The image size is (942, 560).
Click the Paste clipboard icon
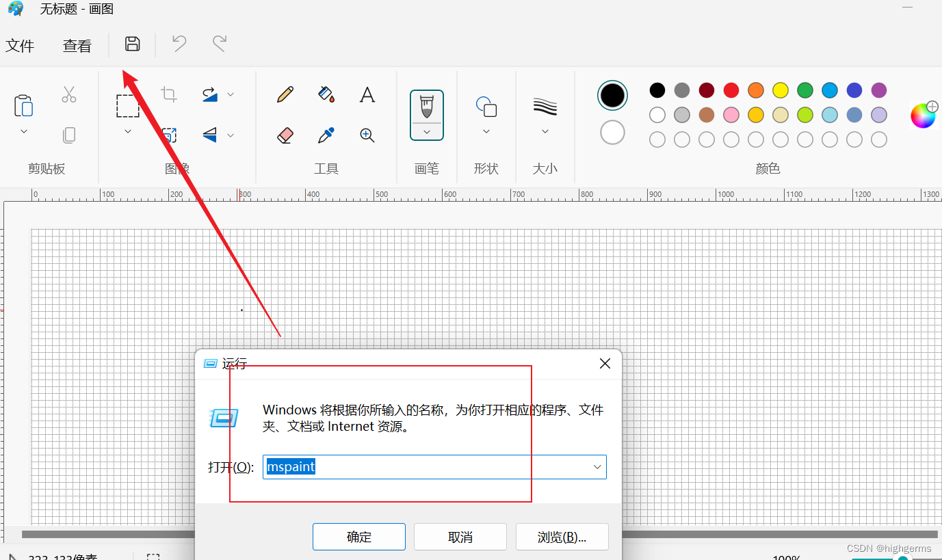[x=24, y=105]
